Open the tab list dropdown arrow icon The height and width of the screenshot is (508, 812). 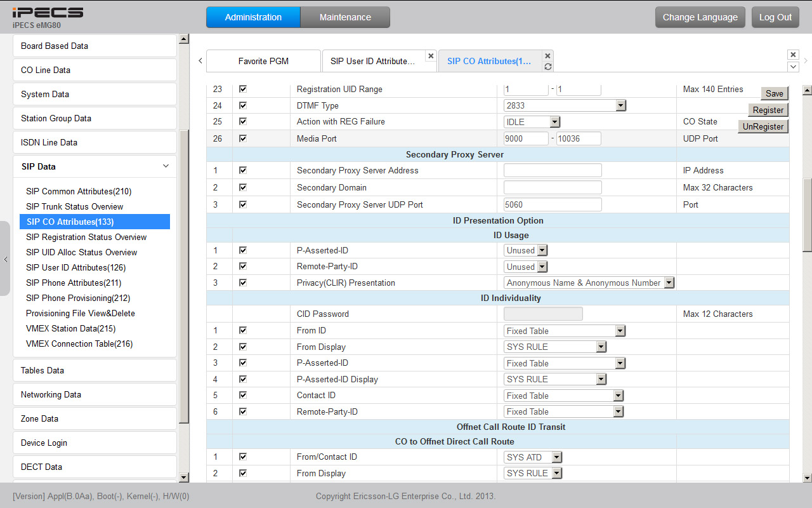(793, 67)
